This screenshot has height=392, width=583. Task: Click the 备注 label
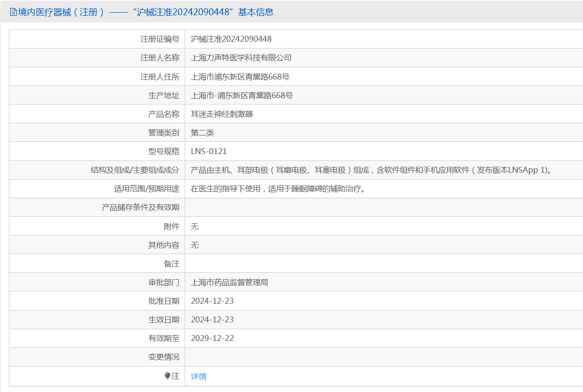click(x=171, y=263)
